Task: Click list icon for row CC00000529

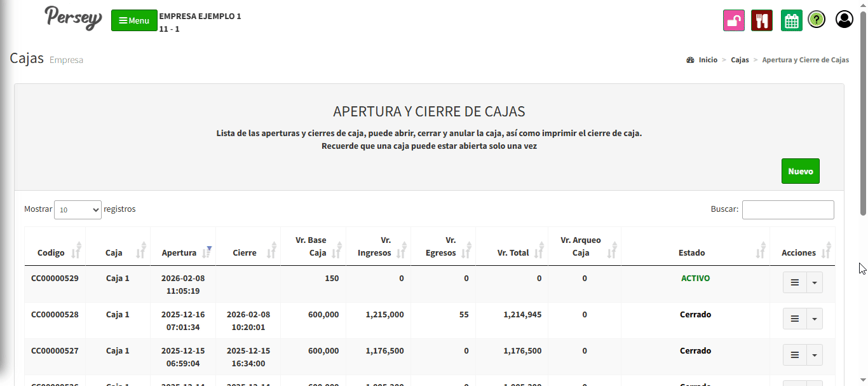Action: [x=794, y=282]
